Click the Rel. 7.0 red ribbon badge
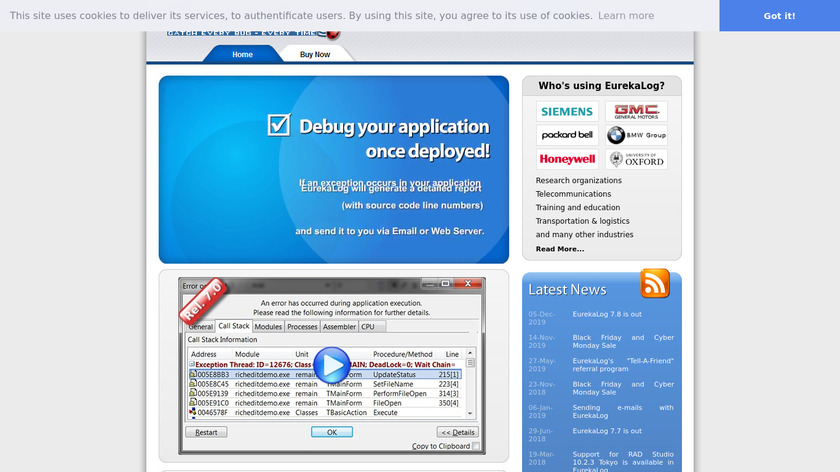840x472 pixels. [x=203, y=301]
